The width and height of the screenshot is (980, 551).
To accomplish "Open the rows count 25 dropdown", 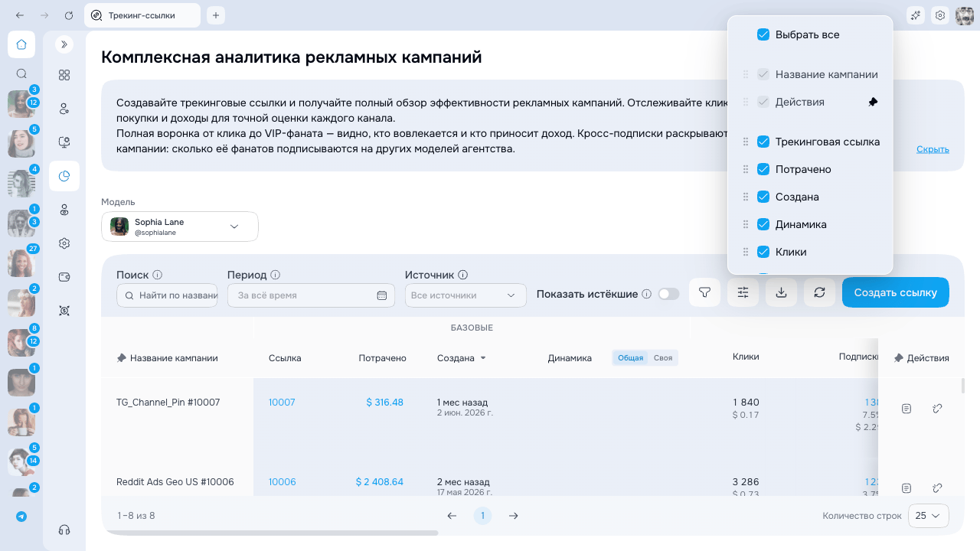I will pos(929,516).
